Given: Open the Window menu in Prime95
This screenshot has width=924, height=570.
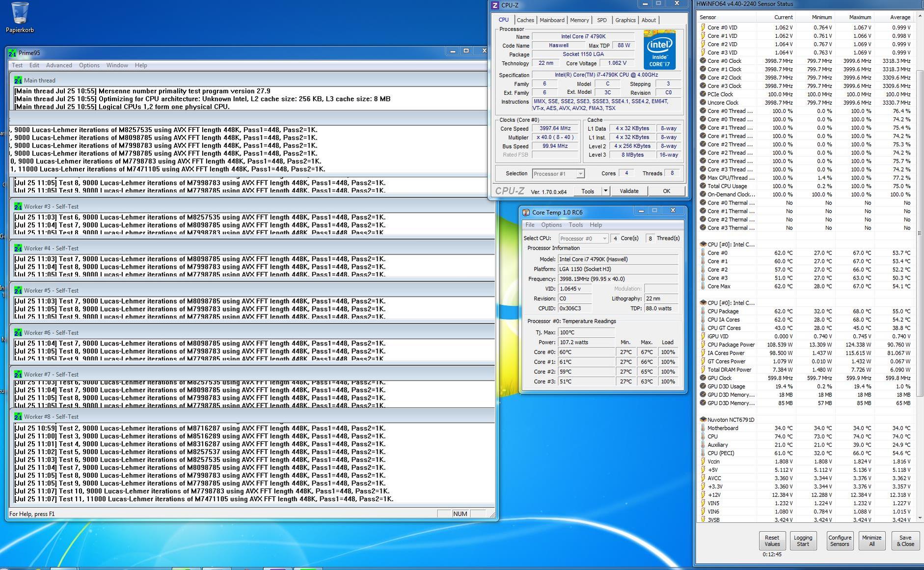Looking at the screenshot, I should [x=117, y=65].
